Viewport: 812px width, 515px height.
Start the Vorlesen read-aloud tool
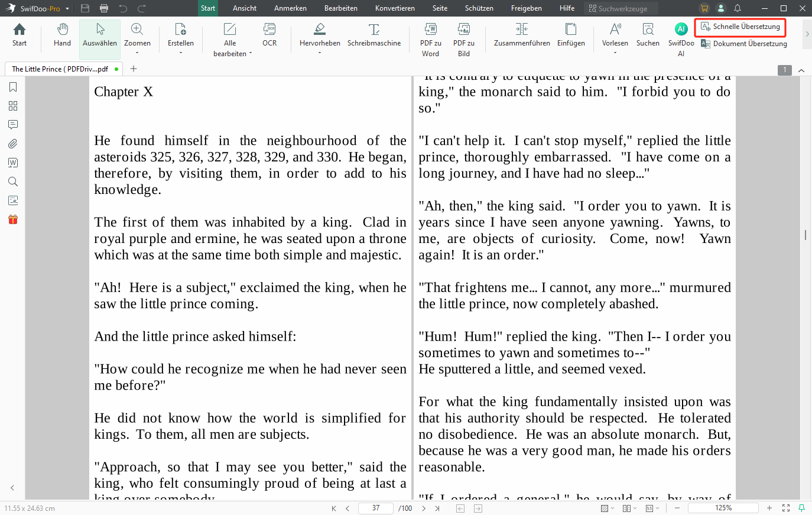click(x=615, y=35)
